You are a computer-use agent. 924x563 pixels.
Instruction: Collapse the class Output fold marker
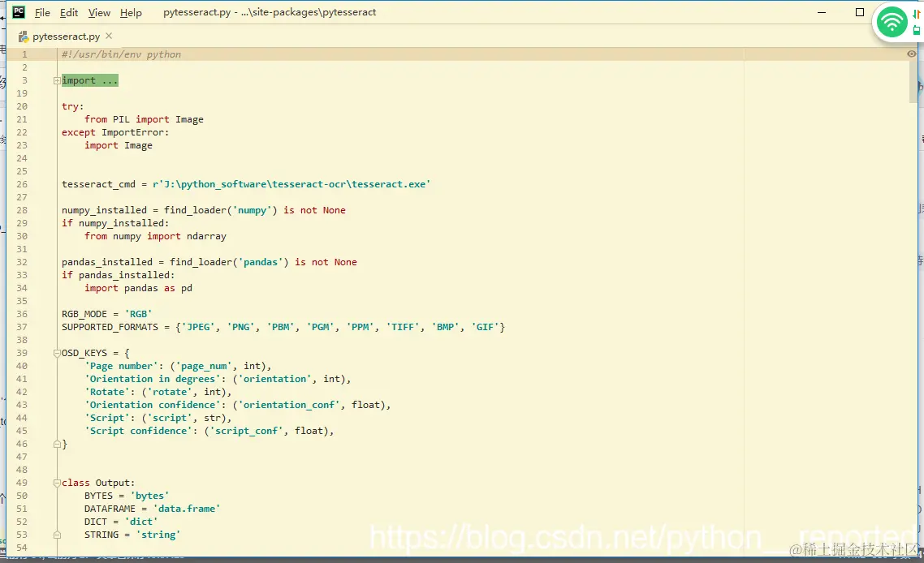pos(57,483)
